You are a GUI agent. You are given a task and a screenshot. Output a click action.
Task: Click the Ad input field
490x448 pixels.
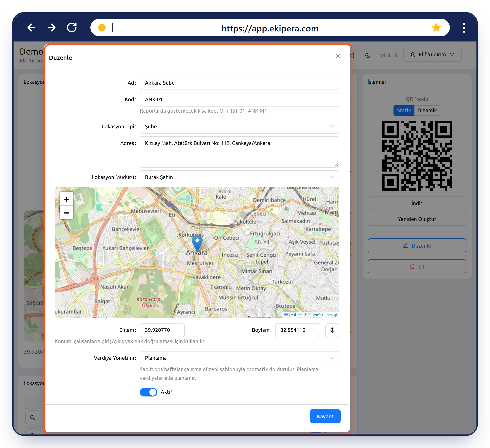(239, 83)
